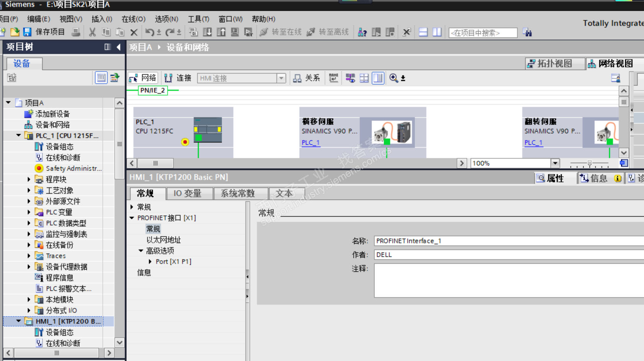
Task: Collapse the PROFINET接口 [X1] section
Action: tap(132, 218)
